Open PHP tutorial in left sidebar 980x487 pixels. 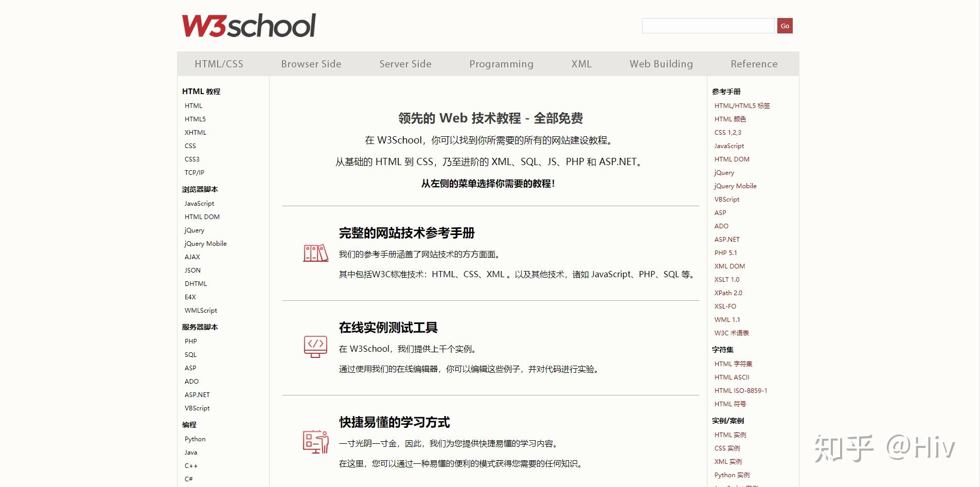point(191,341)
